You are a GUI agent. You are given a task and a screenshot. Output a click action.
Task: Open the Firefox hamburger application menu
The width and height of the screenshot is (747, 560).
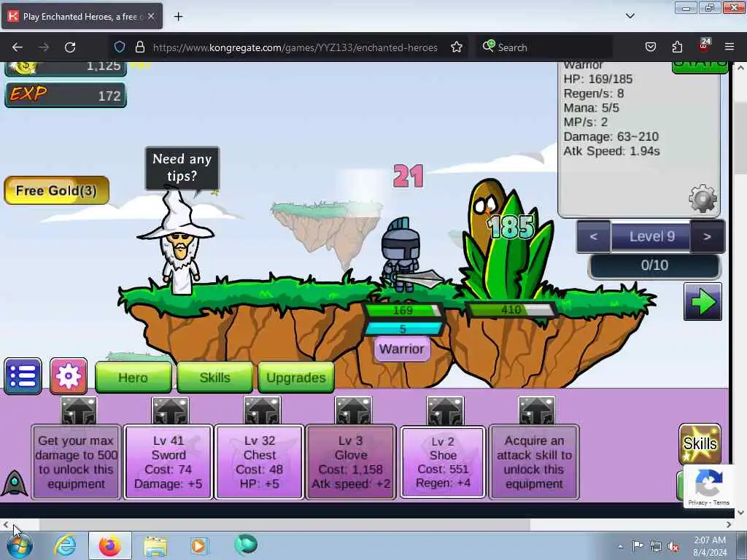[x=729, y=47]
